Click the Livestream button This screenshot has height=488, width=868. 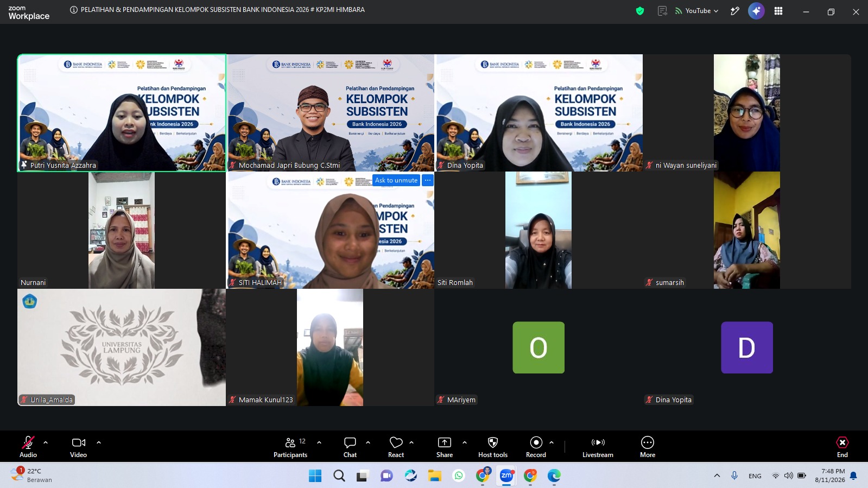[x=598, y=447]
